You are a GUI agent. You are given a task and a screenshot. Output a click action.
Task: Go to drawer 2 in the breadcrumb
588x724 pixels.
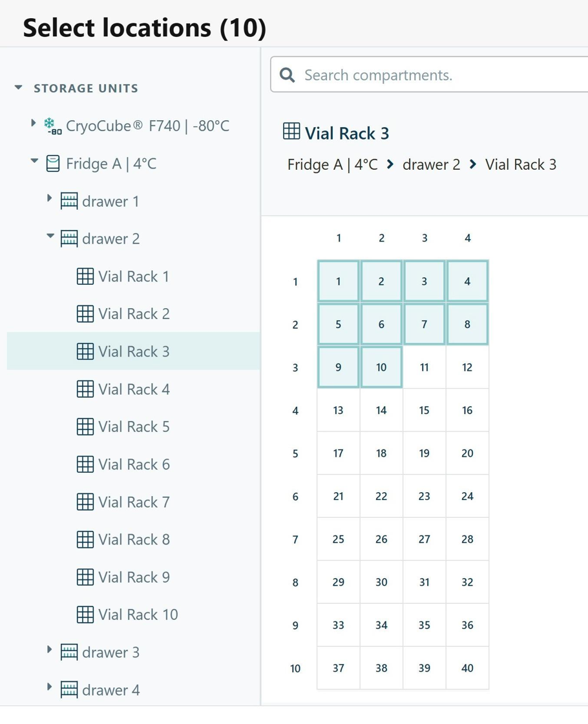pyautogui.click(x=432, y=165)
